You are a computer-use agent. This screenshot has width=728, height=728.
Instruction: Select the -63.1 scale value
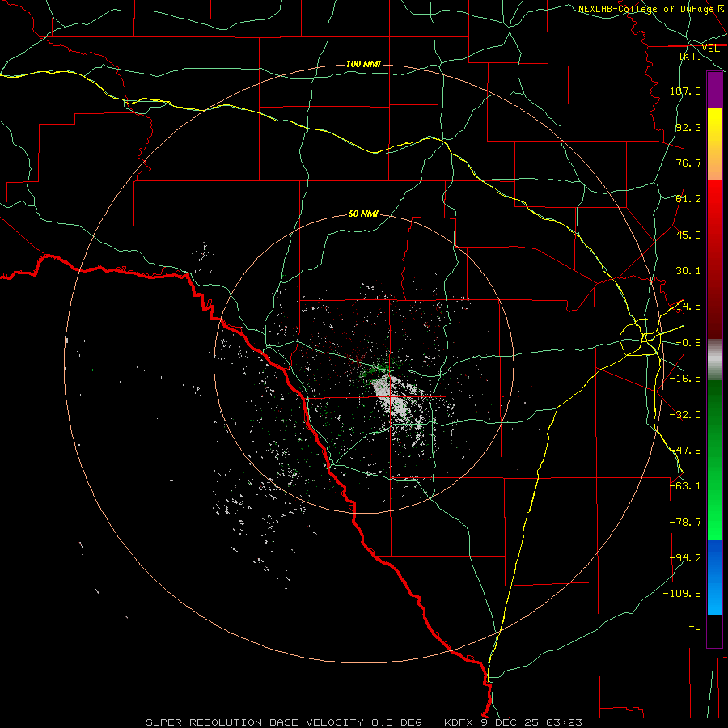point(685,486)
